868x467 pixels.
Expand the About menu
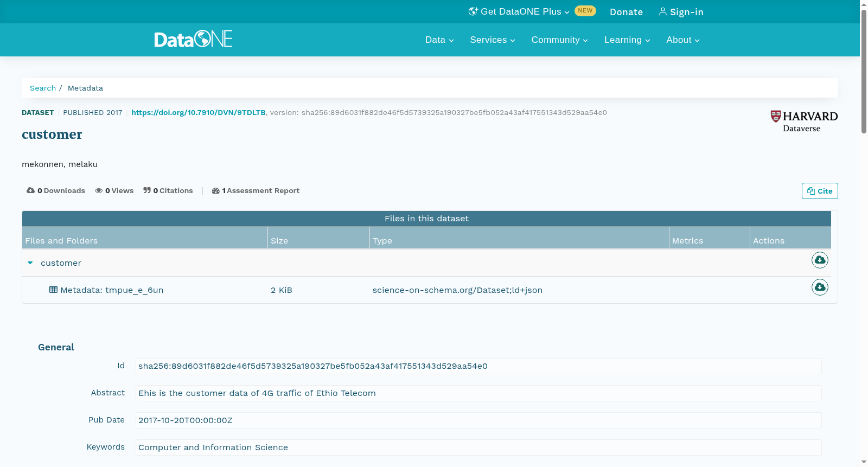coord(683,40)
